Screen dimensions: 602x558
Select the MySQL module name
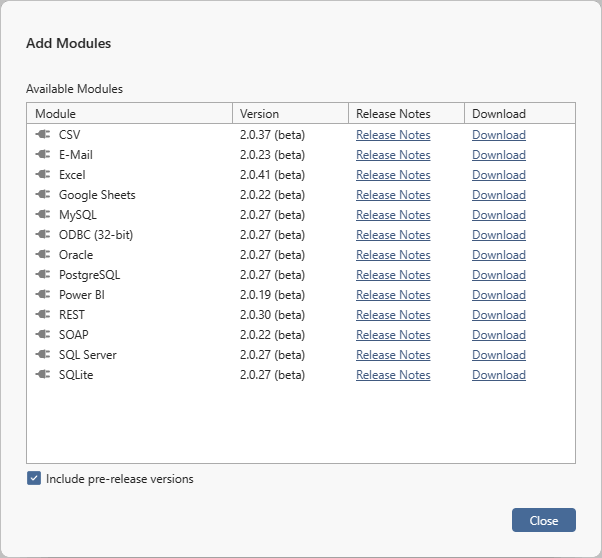point(78,215)
